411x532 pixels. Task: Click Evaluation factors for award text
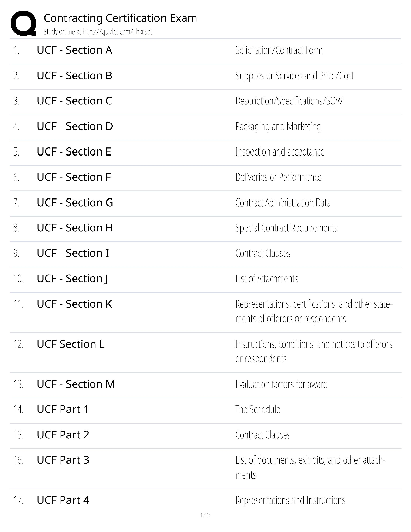tap(281, 384)
